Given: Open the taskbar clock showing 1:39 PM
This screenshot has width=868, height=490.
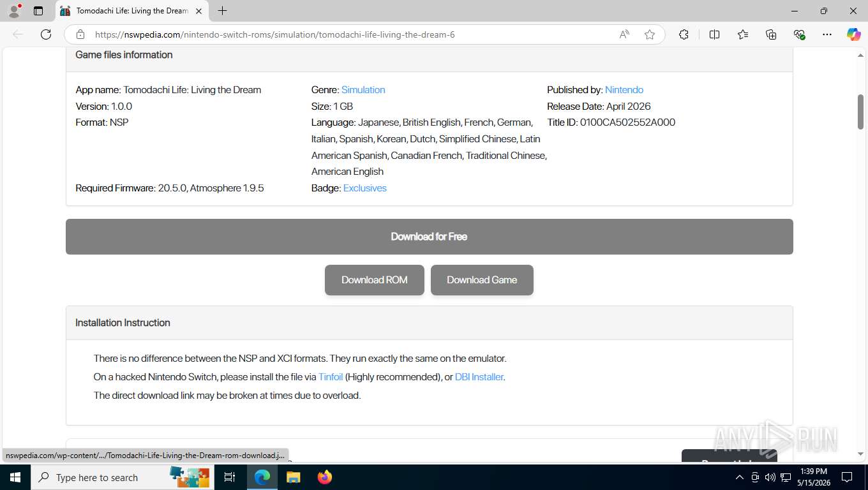Looking at the screenshot, I should pyautogui.click(x=813, y=477).
